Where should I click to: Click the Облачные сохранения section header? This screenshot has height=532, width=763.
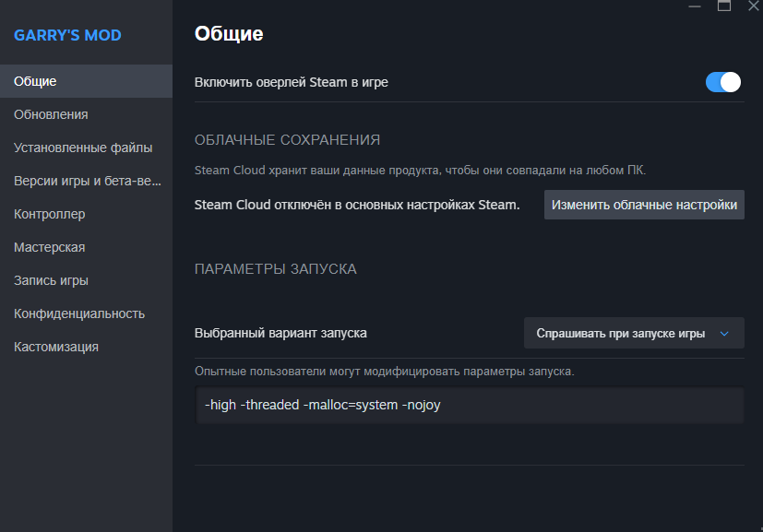287,140
